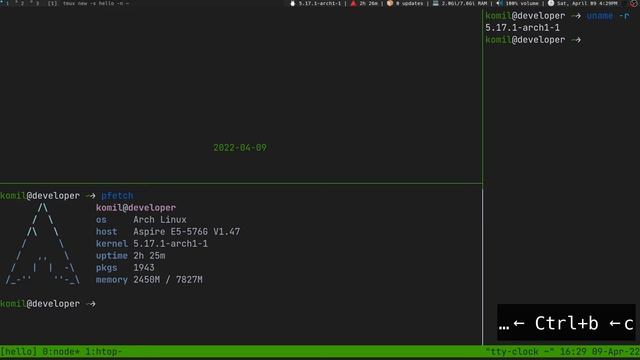The width and height of the screenshot is (640, 360).
Task: Switch to workspace 3 in top bar
Action: tap(36, 3)
